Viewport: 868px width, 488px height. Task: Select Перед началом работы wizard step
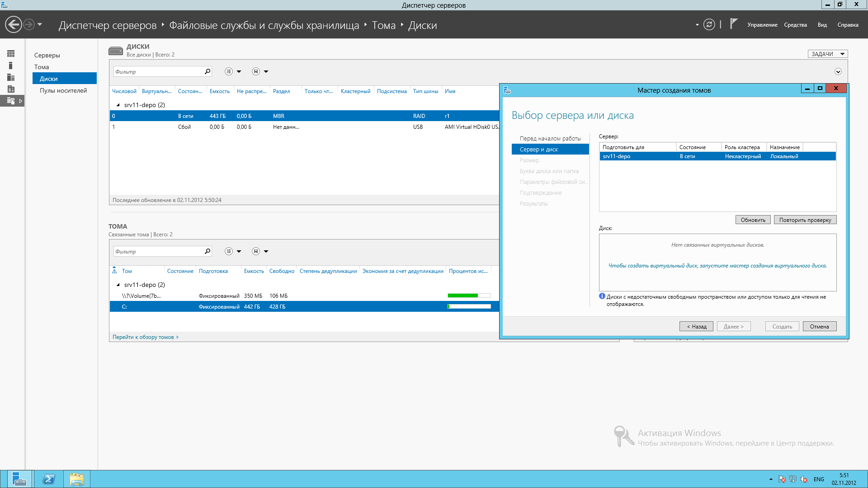550,139
